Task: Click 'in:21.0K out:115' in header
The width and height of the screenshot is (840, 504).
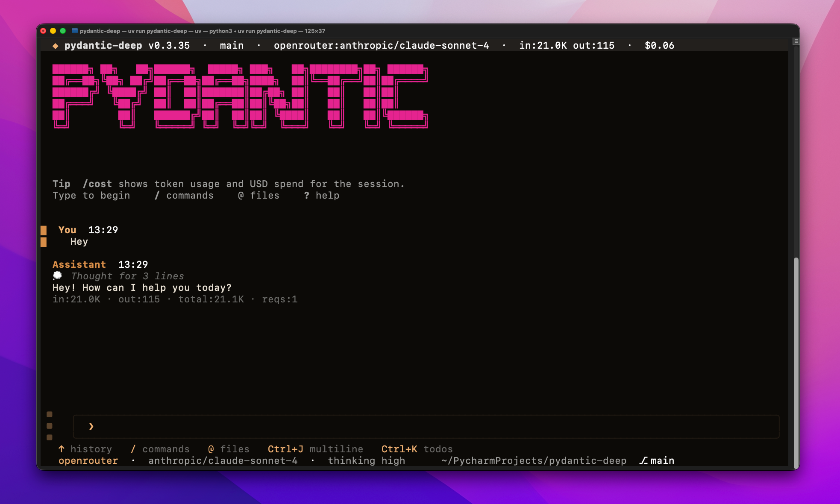Action: click(x=567, y=45)
